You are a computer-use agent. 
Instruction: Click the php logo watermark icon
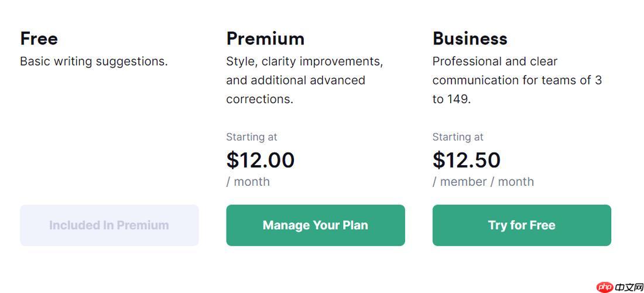pyautogui.click(x=604, y=287)
